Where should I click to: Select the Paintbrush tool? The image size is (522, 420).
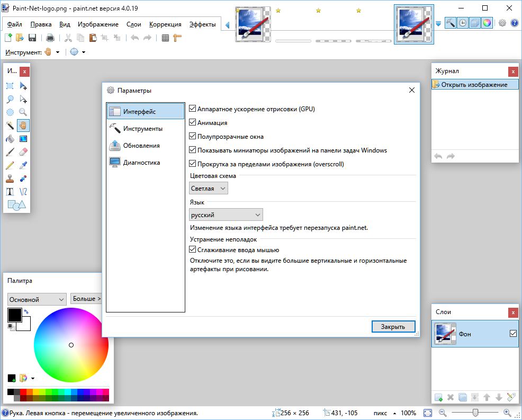[10, 152]
